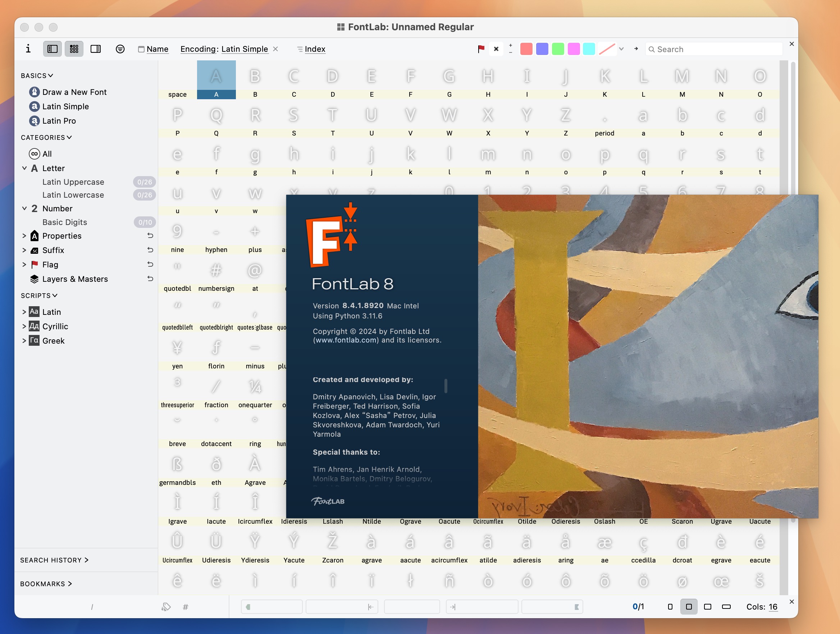Click the Encoding Latin Simple tab
Viewport: 840px width, 634px height.
pos(227,49)
